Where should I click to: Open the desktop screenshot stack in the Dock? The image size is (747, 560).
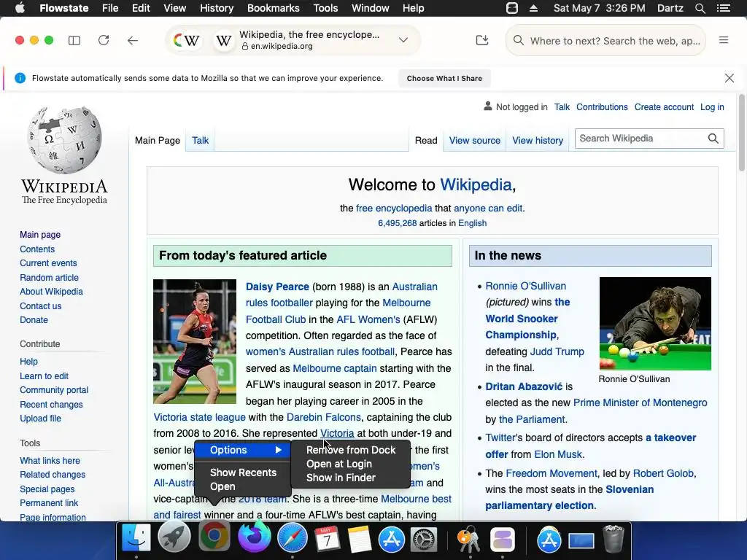pos(581,540)
